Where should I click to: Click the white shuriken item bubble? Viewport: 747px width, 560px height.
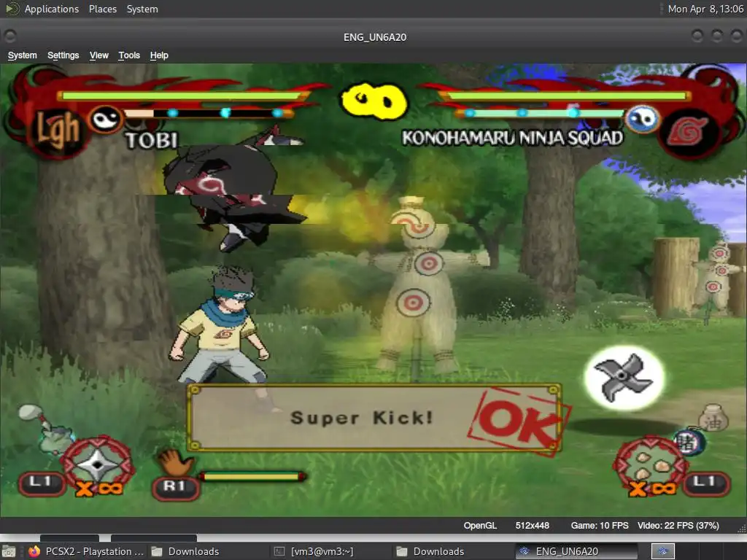click(624, 378)
